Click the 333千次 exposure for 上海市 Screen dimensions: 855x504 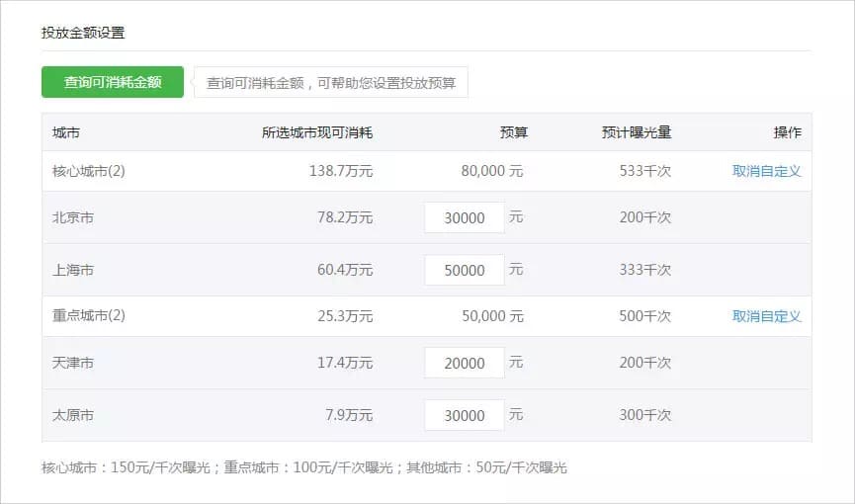point(645,270)
